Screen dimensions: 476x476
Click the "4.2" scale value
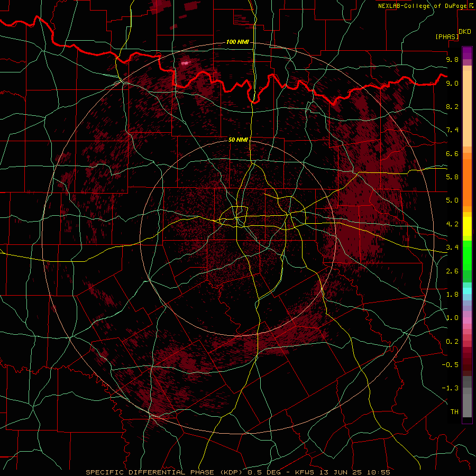pos(452,224)
